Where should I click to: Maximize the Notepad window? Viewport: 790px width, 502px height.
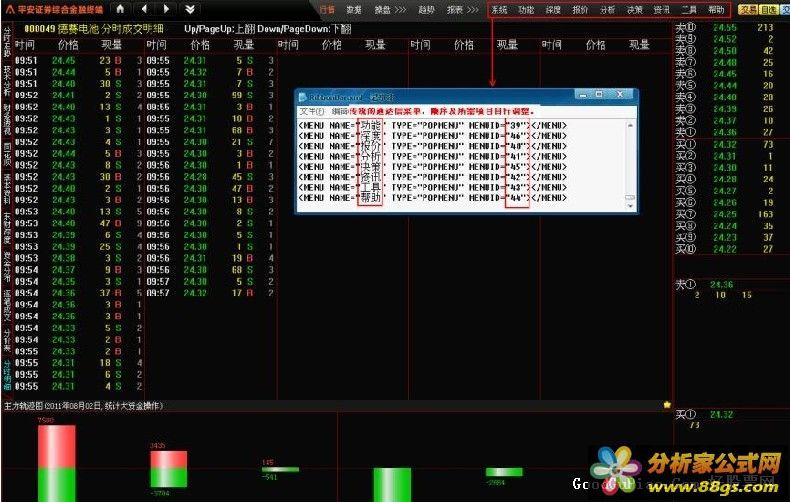coord(599,94)
